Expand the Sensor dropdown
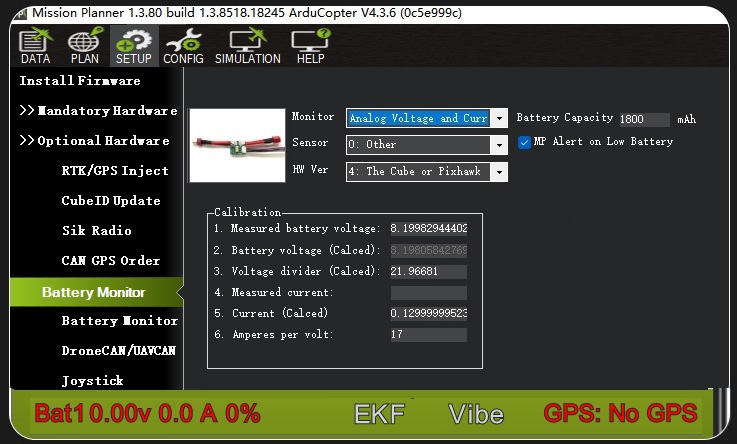Screen dimensions: 737x444 (x=499, y=145)
